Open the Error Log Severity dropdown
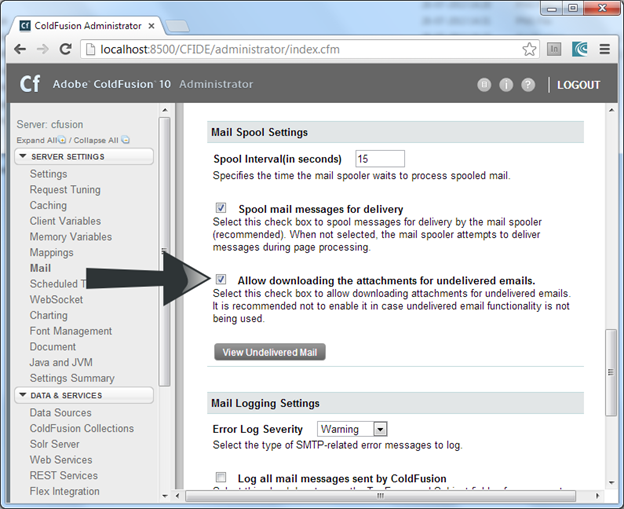624x509 pixels. click(x=352, y=429)
